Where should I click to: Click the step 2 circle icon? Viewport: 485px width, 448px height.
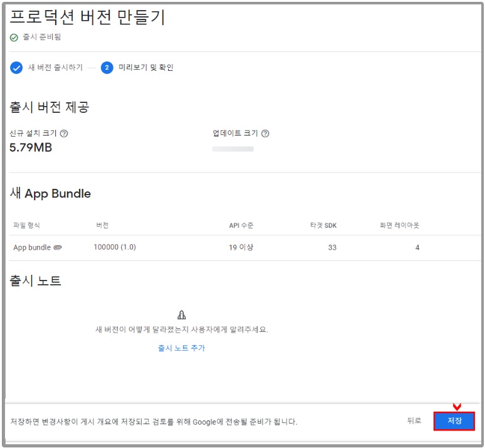click(107, 67)
